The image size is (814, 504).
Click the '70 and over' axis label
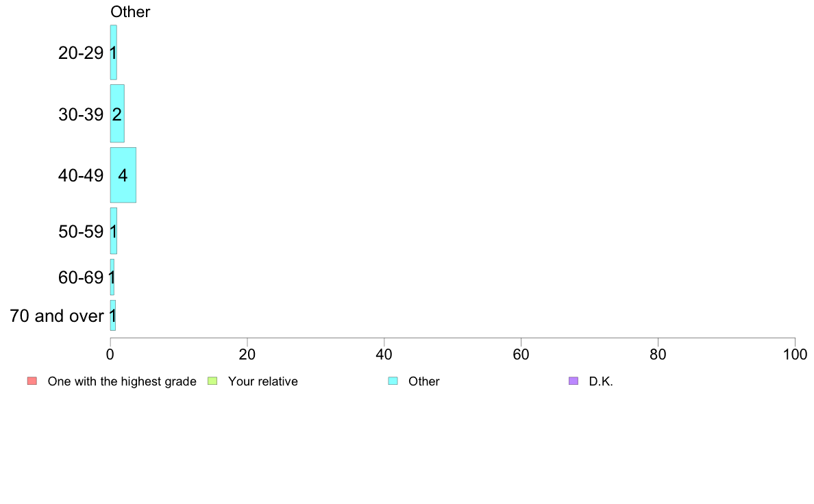(57, 316)
